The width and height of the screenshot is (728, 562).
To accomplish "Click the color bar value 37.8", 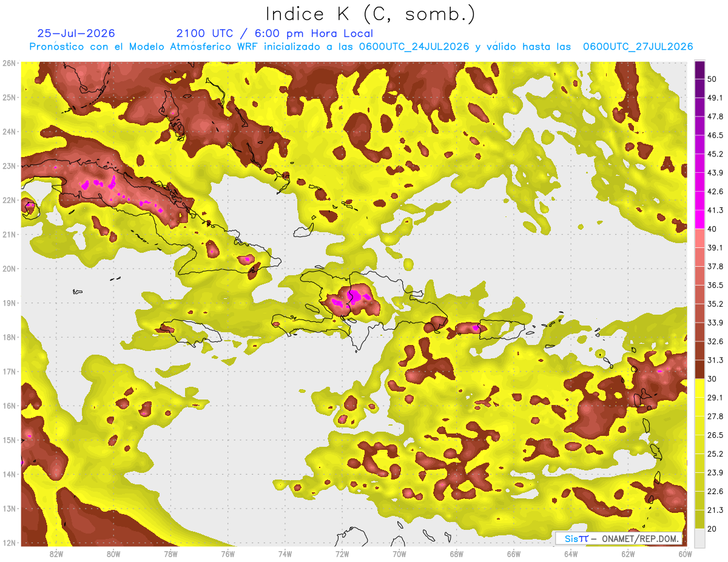I will 715,266.
